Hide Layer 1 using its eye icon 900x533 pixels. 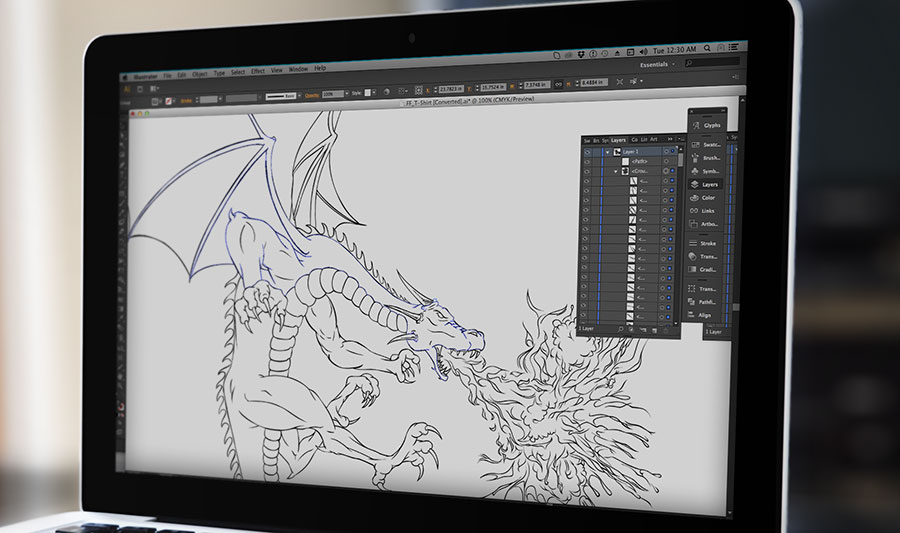click(588, 153)
